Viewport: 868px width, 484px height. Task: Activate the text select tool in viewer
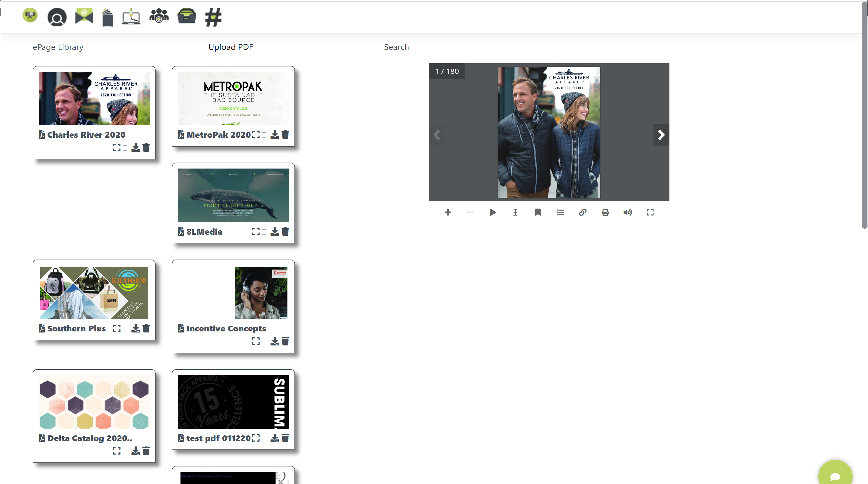515,212
